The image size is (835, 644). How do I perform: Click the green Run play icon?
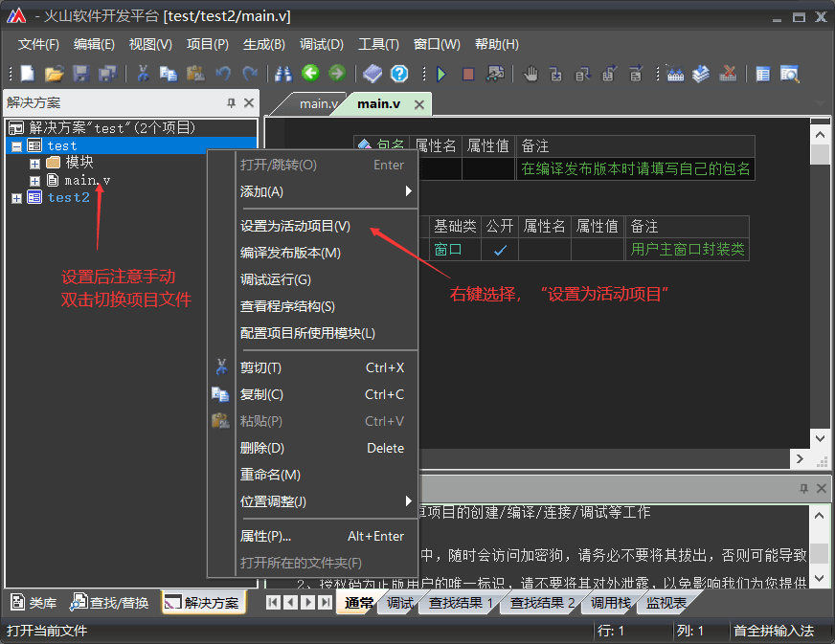(440, 74)
